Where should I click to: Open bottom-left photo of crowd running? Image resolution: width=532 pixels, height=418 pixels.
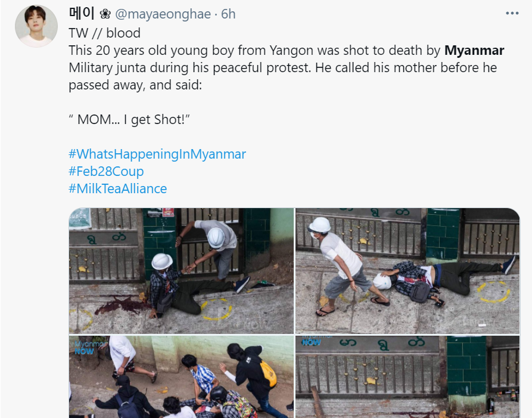(181, 377)
